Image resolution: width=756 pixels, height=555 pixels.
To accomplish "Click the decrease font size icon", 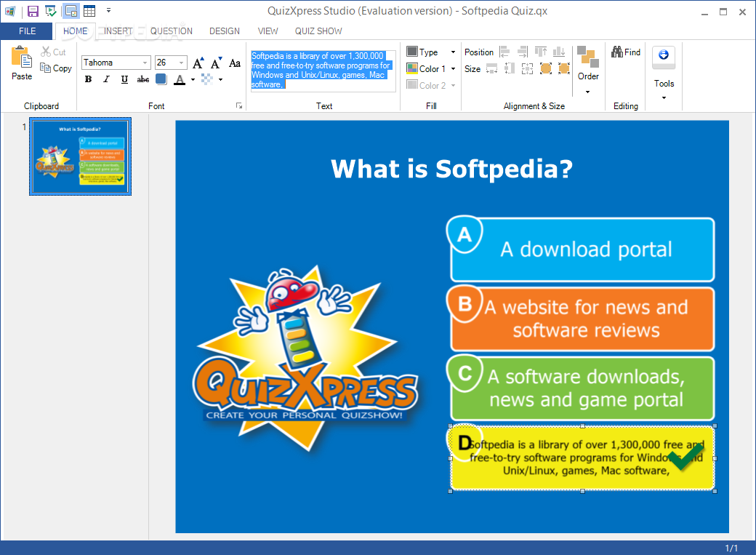I will click(216, 63).
